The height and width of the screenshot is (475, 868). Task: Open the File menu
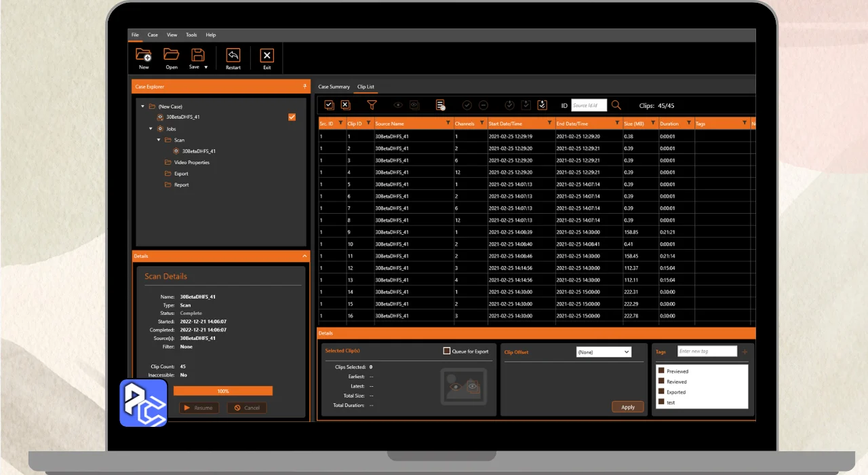135,35
